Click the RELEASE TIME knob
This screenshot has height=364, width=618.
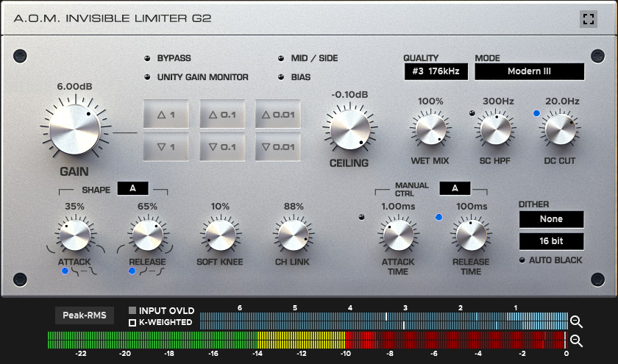(472, 235)
